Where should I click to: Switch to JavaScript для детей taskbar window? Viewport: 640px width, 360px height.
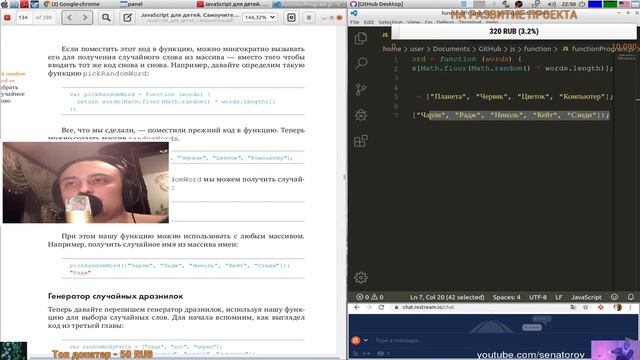tap(231, 4)
